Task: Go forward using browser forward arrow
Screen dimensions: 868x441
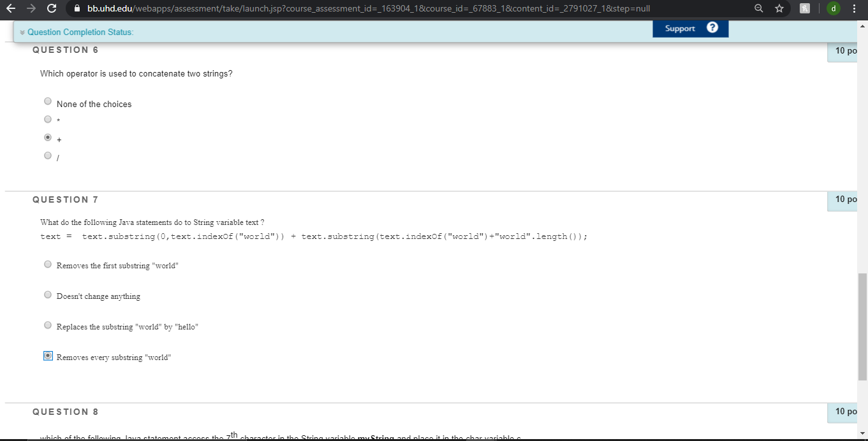Action: coord(31,9)
